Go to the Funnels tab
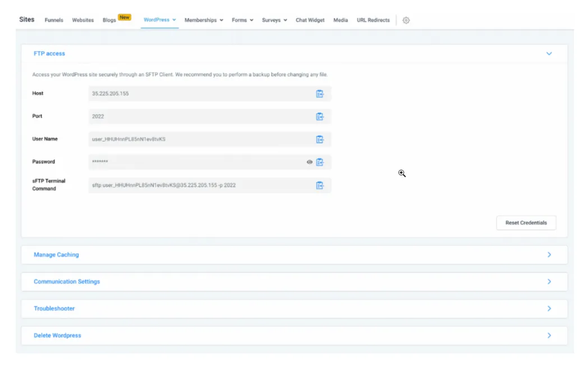588x382 pixels. 54,20
